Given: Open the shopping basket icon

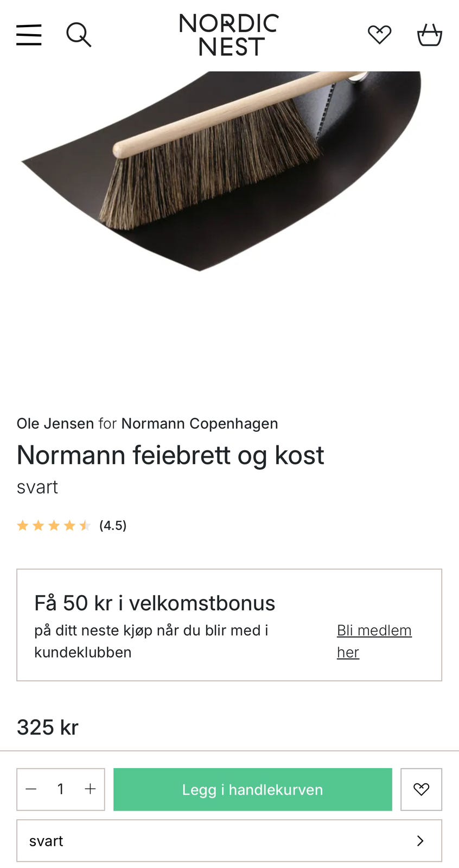Looking at the screenshot, I should click(x=429, y=35).
